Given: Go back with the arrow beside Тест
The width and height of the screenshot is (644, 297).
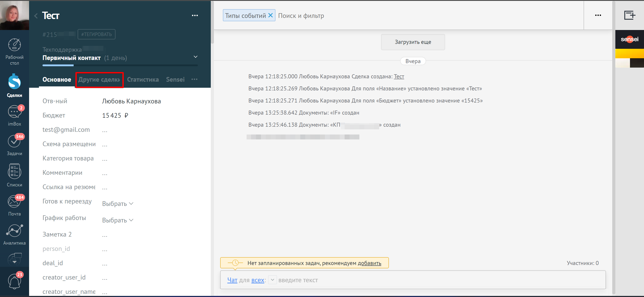Looking at the screenshot, I should 36,16.
